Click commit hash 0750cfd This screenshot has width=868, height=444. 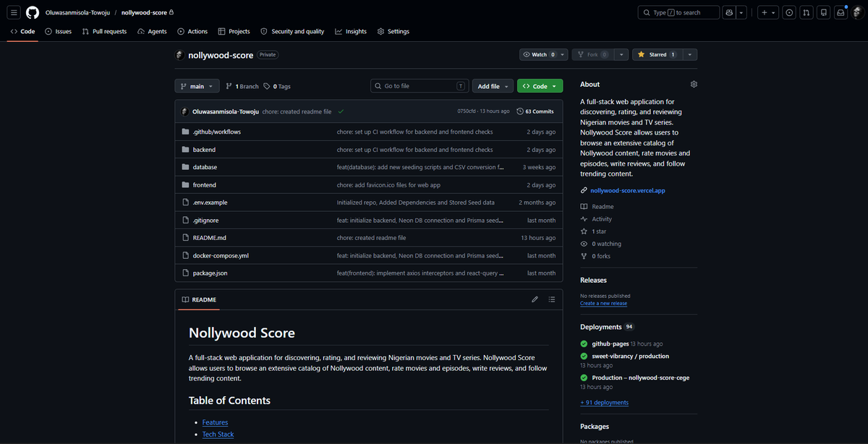point(467,111)
